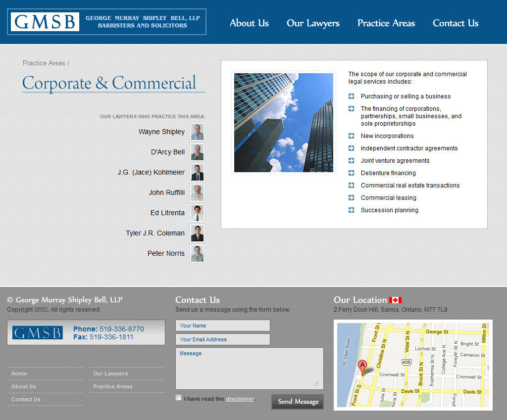The image size is (507, 420).
Task: Click D'Arcy Bell's portrait thumbnail
Action: (x=198, y=152)
